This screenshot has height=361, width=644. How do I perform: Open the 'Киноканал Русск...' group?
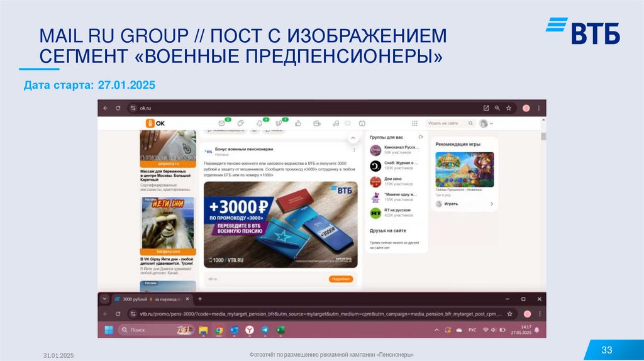(401, 147)
